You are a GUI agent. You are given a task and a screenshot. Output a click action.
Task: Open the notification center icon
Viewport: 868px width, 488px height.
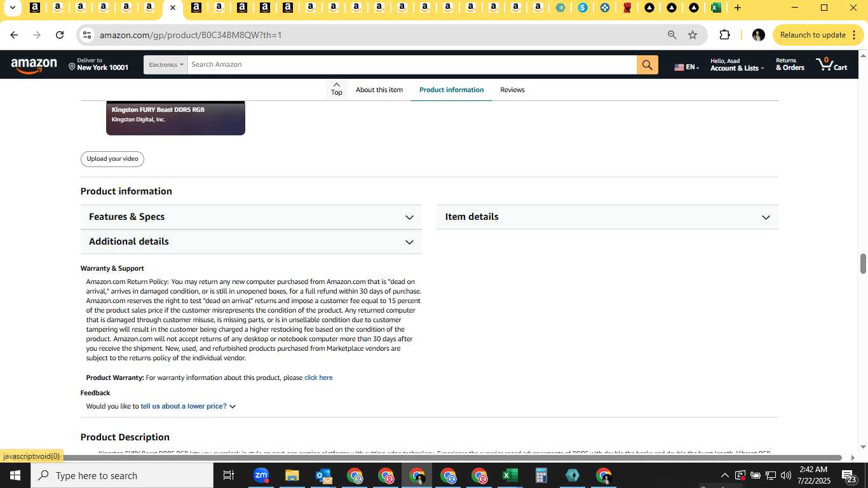[850, 475]
